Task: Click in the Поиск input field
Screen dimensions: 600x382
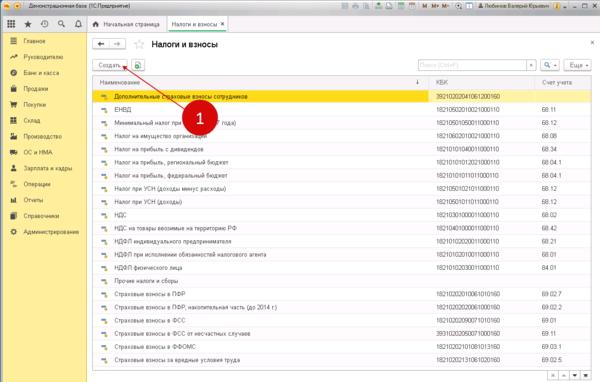Action: click(x=472, y=65)
